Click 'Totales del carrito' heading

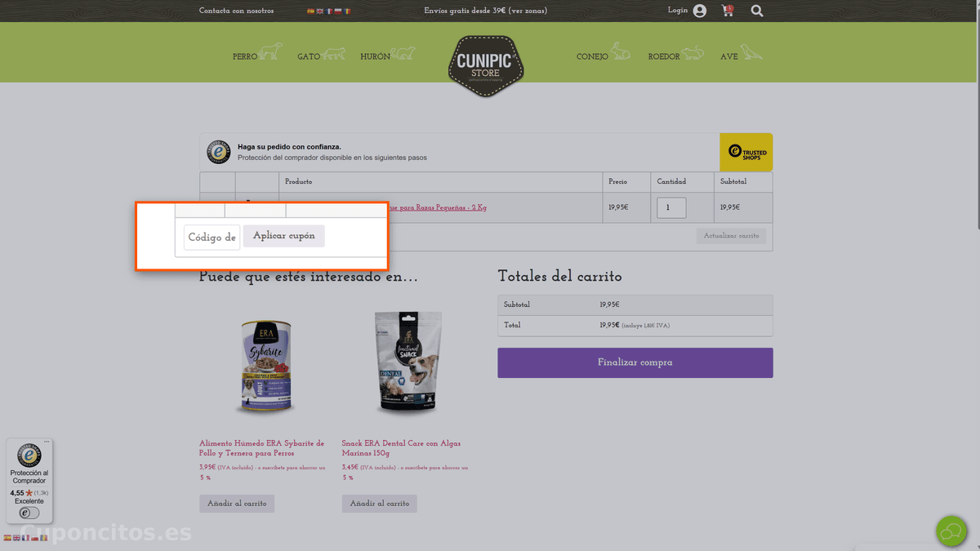[x=560, y=276]
